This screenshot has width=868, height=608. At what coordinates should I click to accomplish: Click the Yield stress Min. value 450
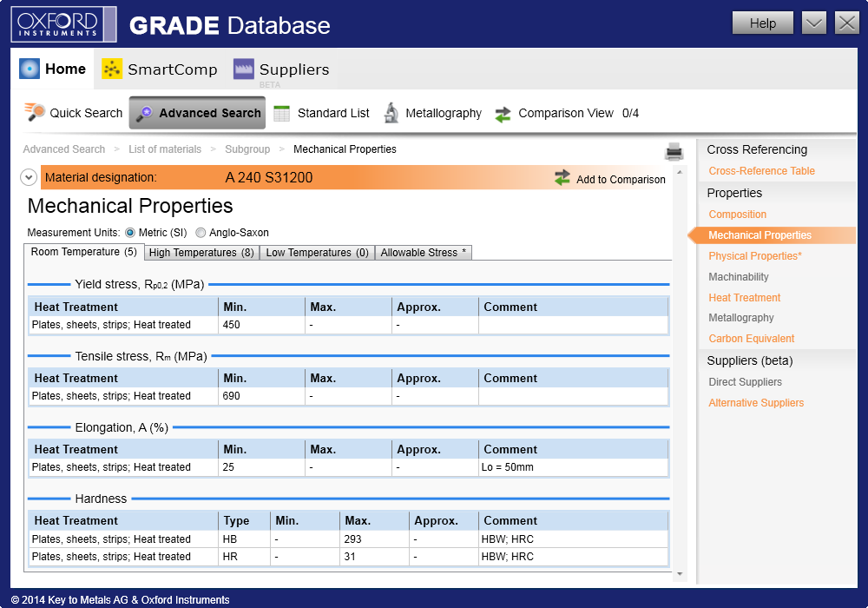pyautogui.click(x=232, y=325)
